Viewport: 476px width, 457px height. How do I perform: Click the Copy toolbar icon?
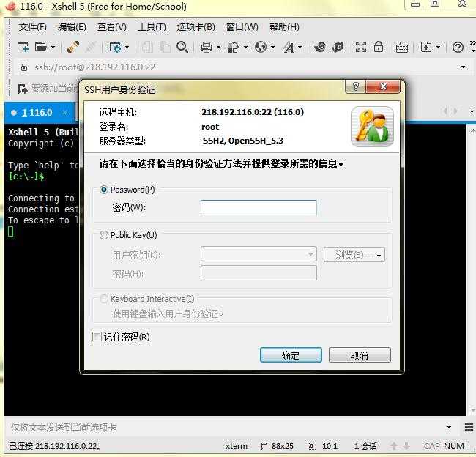coord(147,47)
